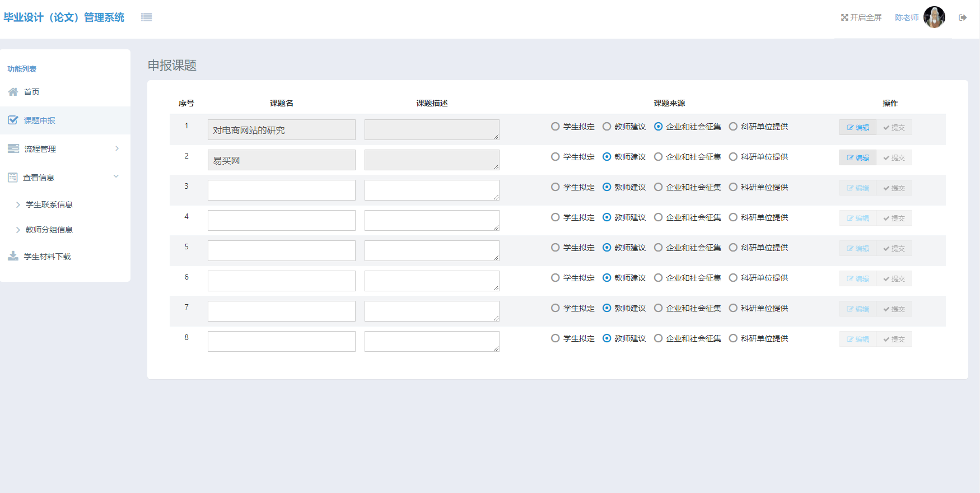The image size is (980, 493).
Task: Collapse the 查看信息 section arrow
Action: coord(116,176)
